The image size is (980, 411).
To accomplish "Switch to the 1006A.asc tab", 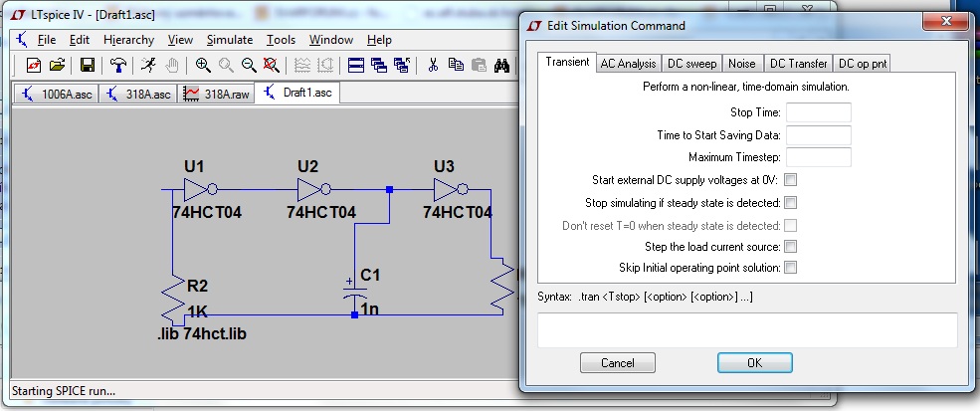I will coord(57,94).
